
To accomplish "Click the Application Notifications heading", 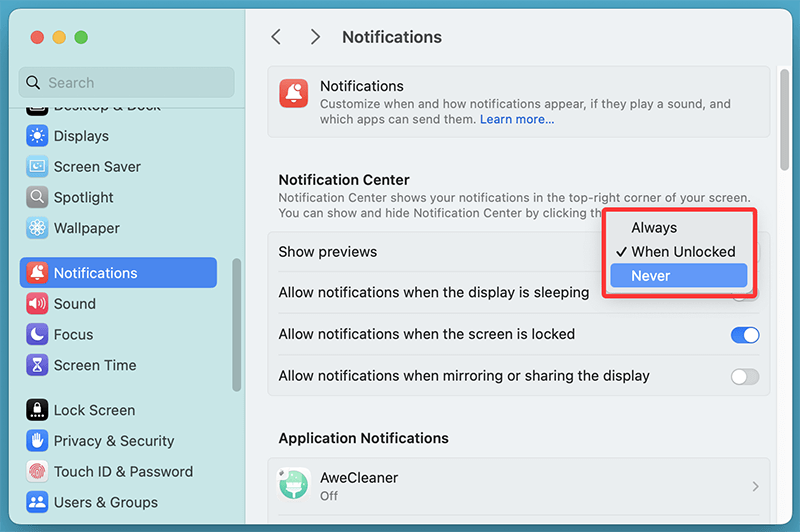I will point(363,438).
